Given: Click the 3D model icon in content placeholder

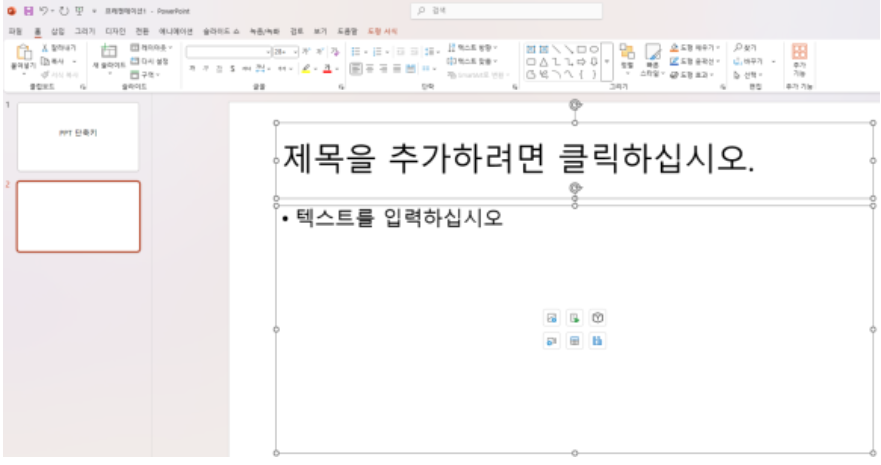Looking at the screenshot, I should tap(597, 318).
